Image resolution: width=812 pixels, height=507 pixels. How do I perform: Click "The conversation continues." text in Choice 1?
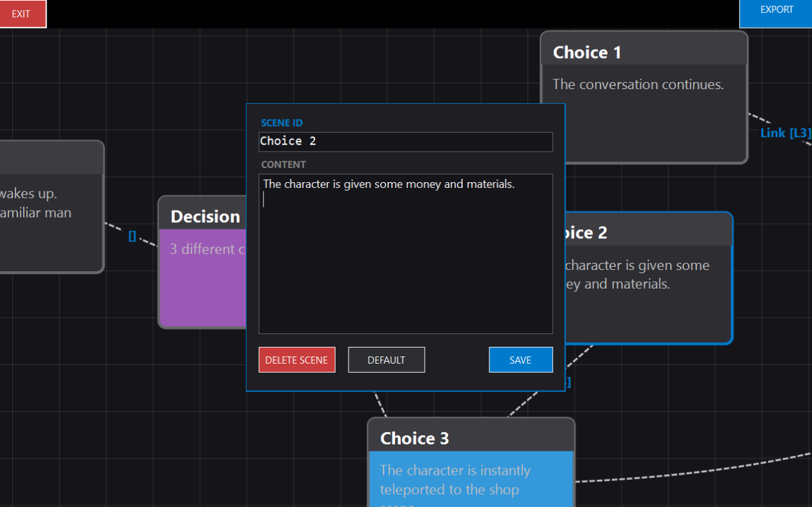(x=638, y=85)
